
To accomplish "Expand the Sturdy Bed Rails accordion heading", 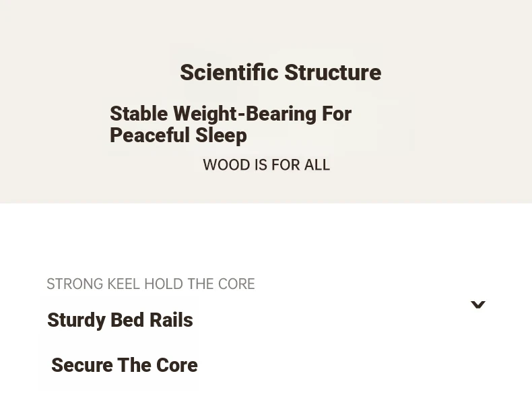I will 120,320.
